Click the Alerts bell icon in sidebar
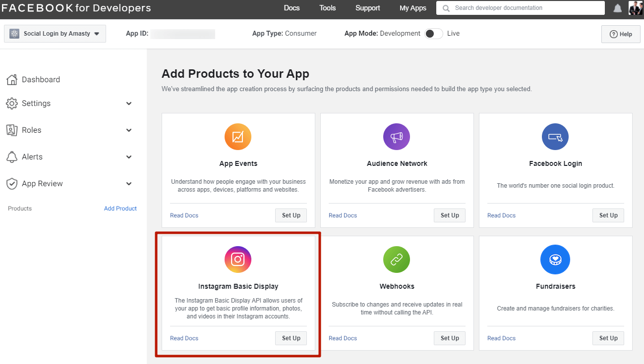Screen dimensions: 644x364 tap(12, 157)
